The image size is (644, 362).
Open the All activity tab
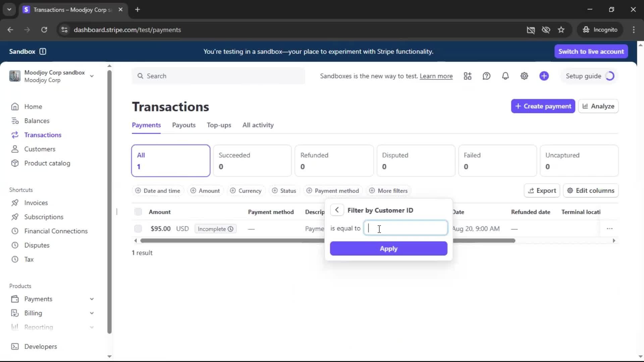click(258, 125)
